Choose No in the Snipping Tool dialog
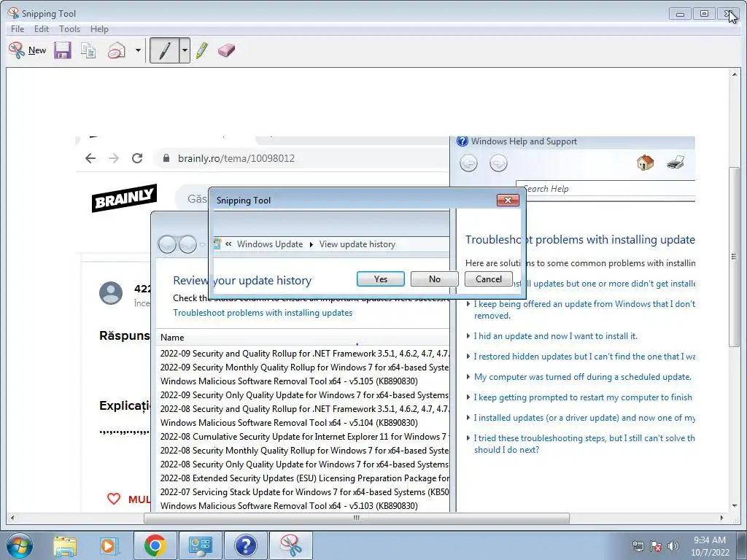Screen dimensions: 747x560 (x=435, y=279)
